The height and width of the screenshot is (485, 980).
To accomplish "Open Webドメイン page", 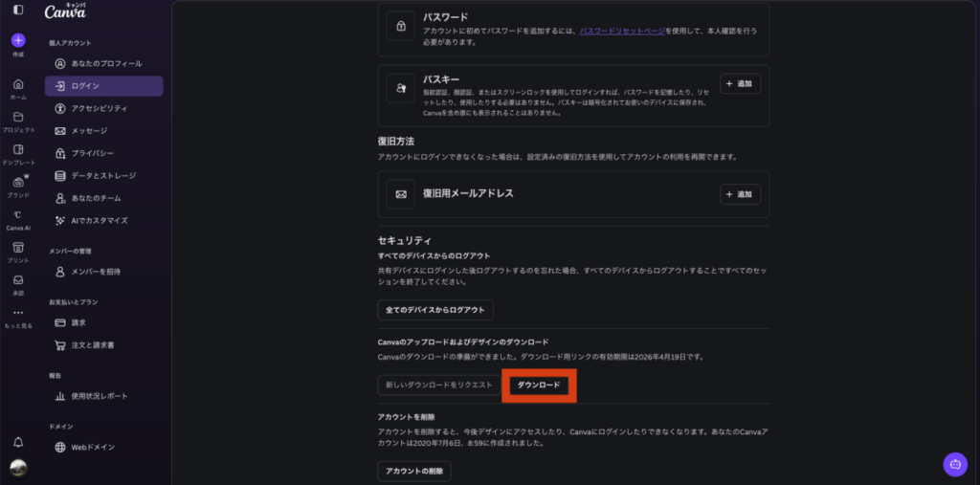I will tap(103, 448).
